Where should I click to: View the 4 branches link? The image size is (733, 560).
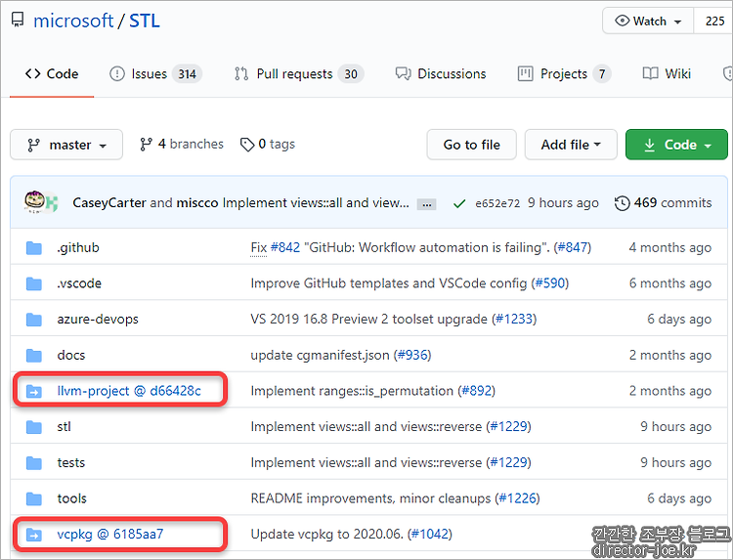coord(182,144)
